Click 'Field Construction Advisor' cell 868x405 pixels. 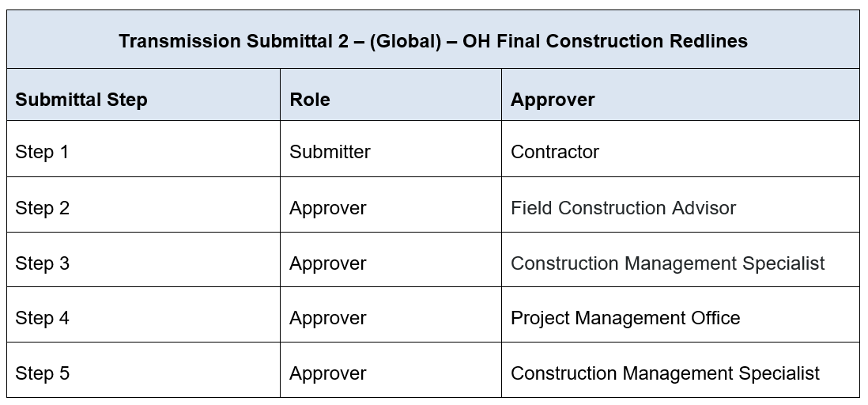click(623, 208)
